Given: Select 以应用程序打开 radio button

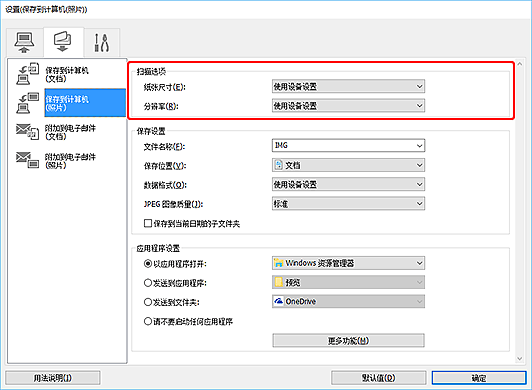Looking at the screenshot, I should tap(148, 263).
